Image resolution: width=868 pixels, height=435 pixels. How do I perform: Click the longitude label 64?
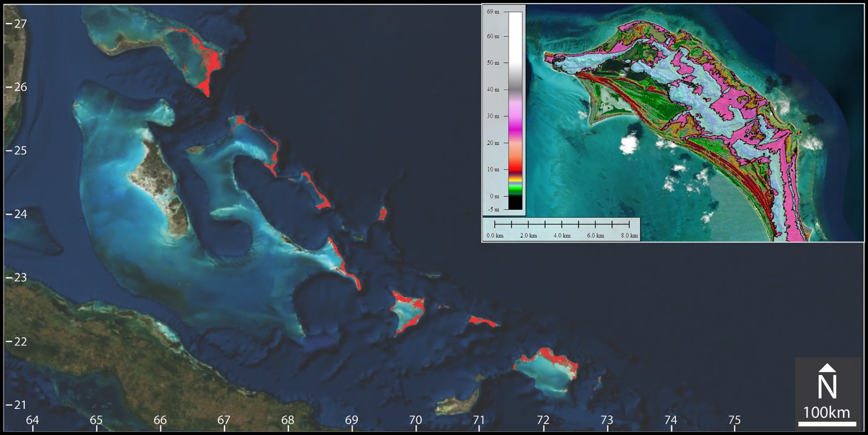click(x=32, y=420)
